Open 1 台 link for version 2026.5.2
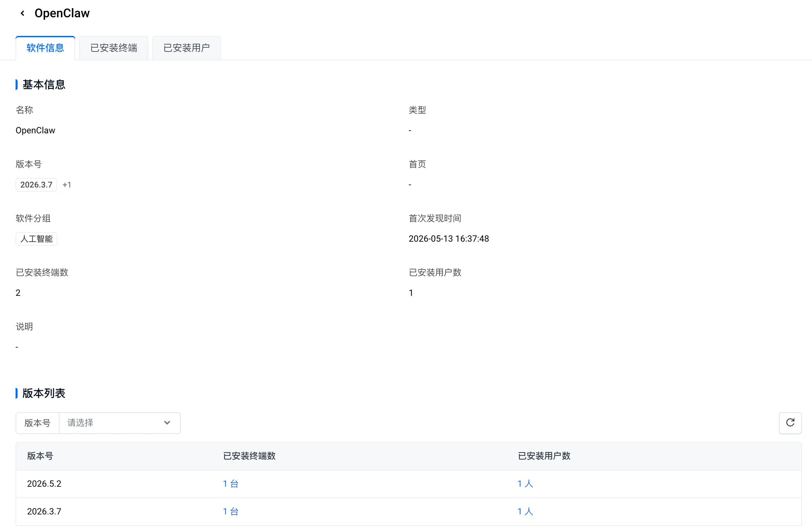 pos(231,484)
